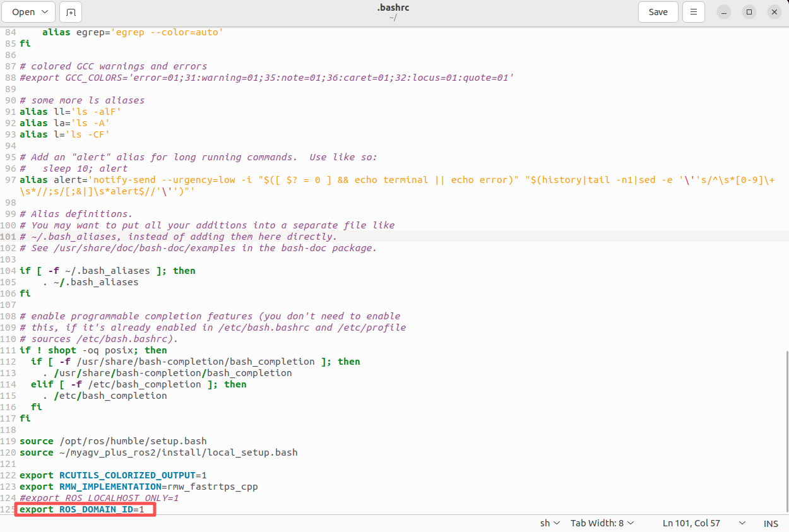Save the .bashrc file
This screenshot has height=532, width=789.
pyautogui.click(x=658, y=12)
